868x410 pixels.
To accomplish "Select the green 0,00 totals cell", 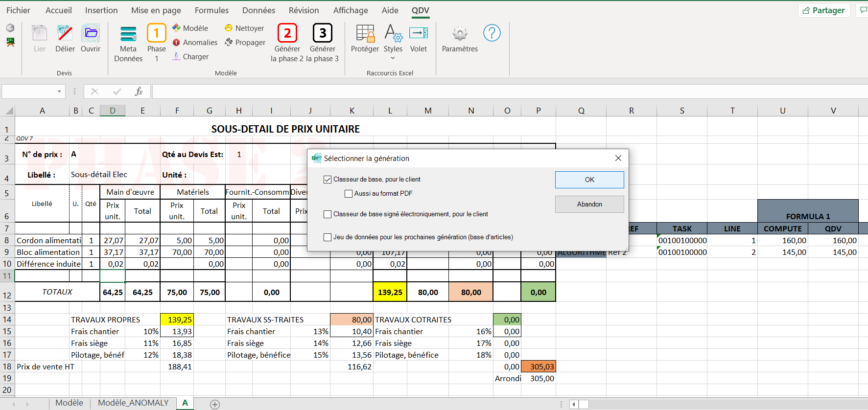I will coord(539,292).
